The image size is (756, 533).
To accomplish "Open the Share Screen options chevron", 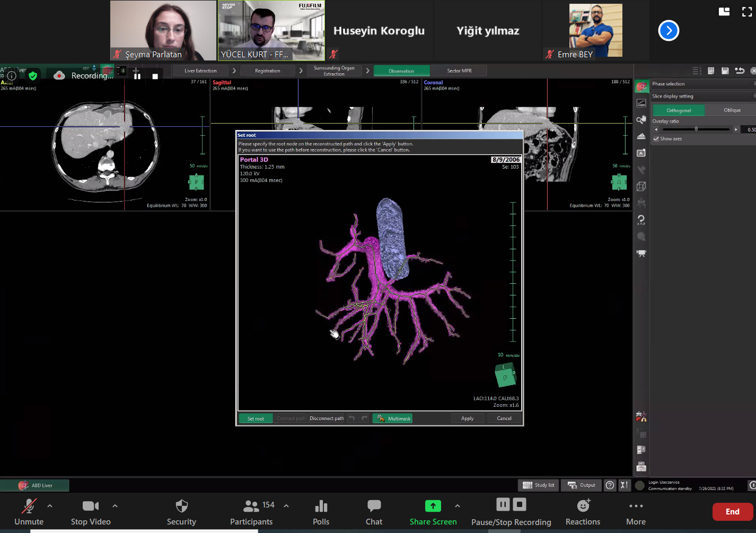I will [x=458, y=506].
